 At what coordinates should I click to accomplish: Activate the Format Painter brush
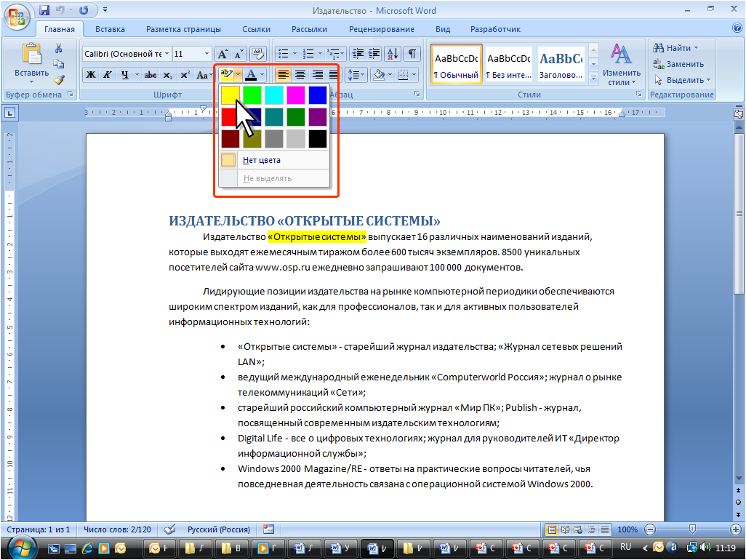coord(59,79)
